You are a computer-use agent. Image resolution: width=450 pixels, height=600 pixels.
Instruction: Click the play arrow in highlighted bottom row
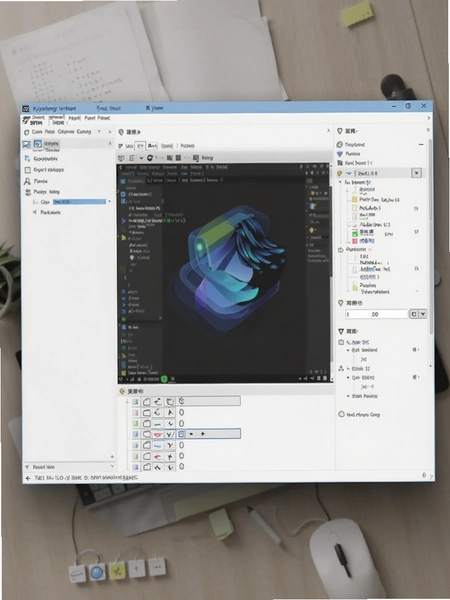coord(203,434)
